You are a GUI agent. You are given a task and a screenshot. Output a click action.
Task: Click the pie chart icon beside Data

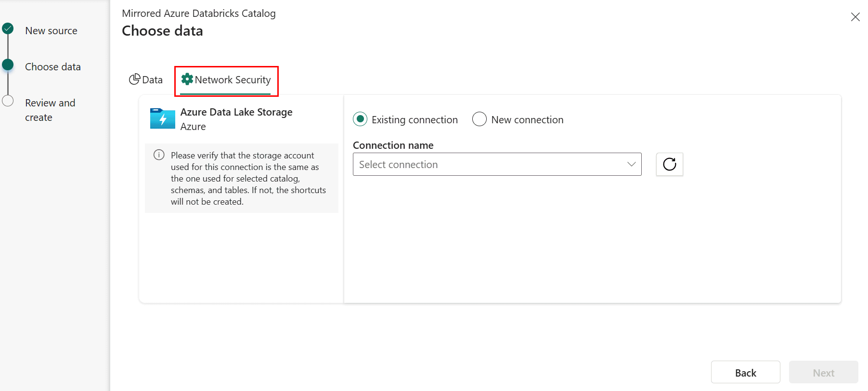134,79
